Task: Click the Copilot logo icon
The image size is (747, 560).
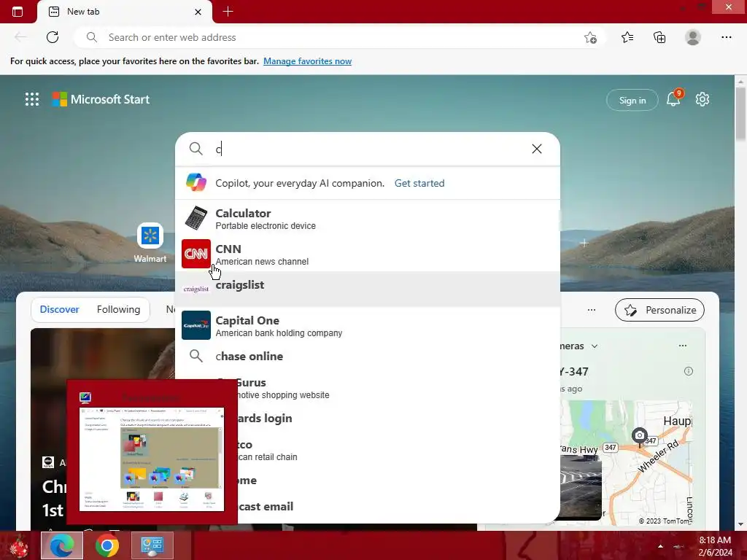Action: tap(196, 183)
